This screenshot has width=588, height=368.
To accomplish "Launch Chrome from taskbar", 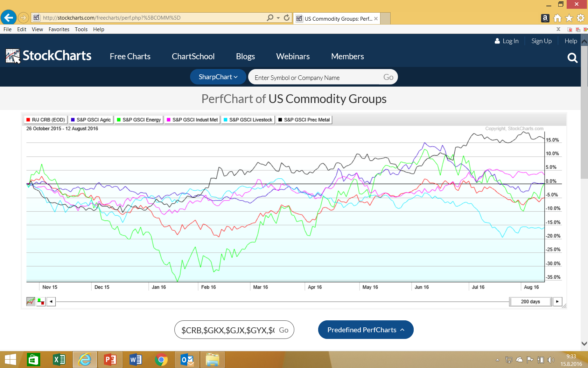I will coord(161,360).
